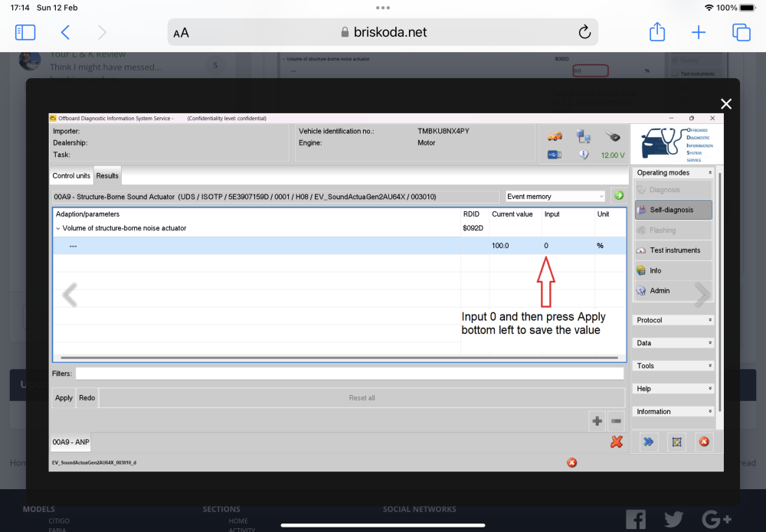
Task: Click the Redo button
Action: (87, 398)
